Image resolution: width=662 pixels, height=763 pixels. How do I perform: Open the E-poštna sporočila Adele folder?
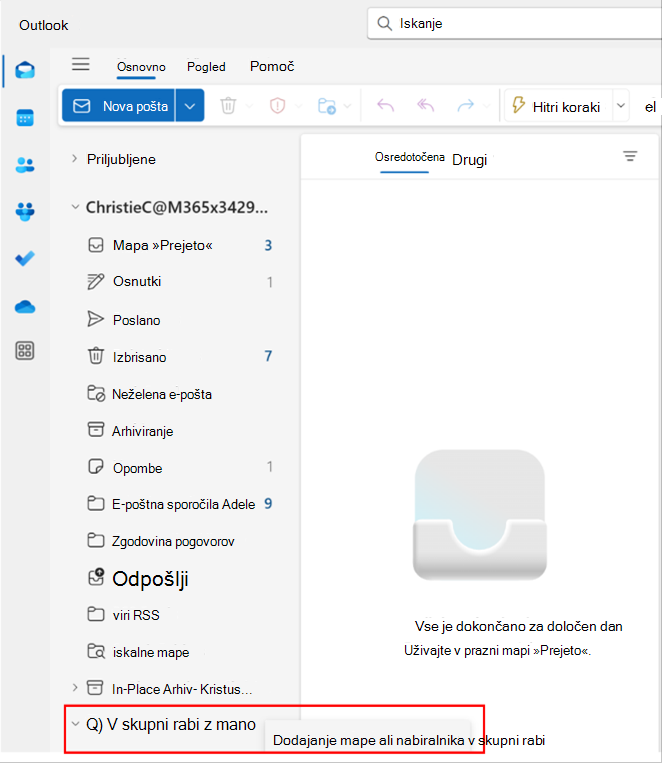pyautogui.click(x=179, y=504)
